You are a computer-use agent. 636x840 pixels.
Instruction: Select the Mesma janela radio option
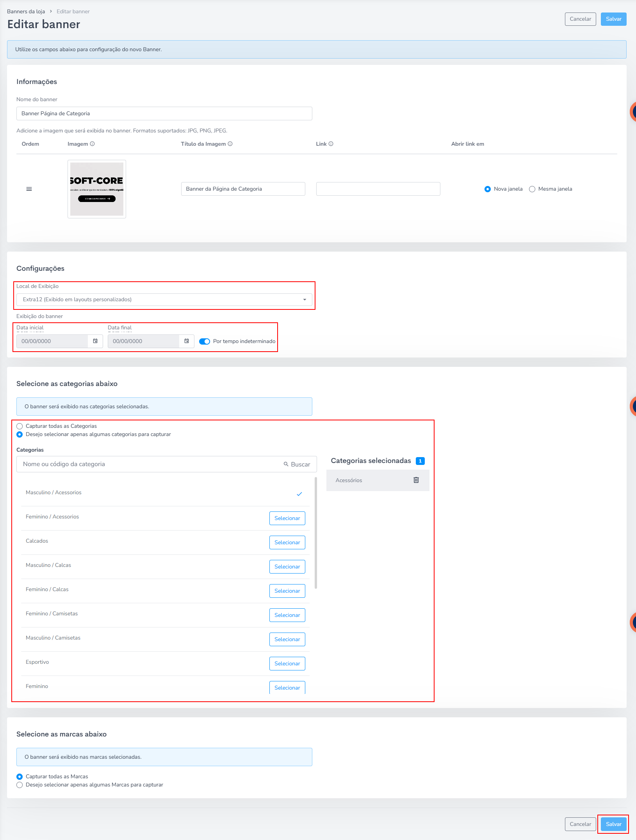coord(532,189)
